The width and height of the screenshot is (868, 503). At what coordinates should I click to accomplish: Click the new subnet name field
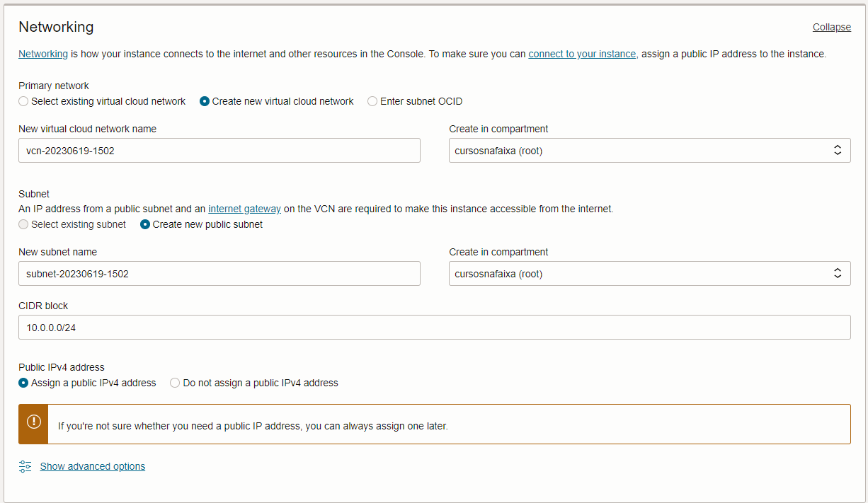219,273
